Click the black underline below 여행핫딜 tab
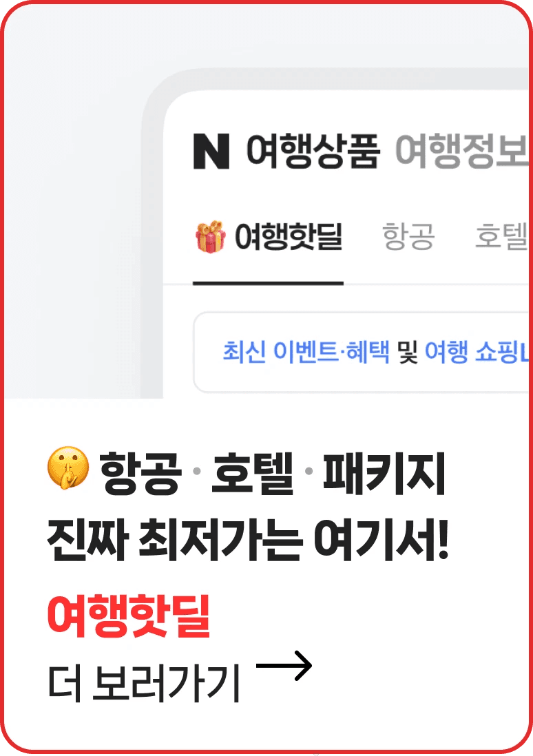The height and width of the screenshot is (756, 533). [x=268, y=283]
